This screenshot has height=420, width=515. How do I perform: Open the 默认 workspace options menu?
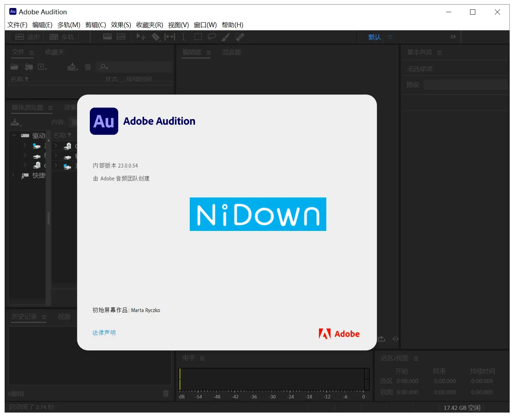coord(390,37)
